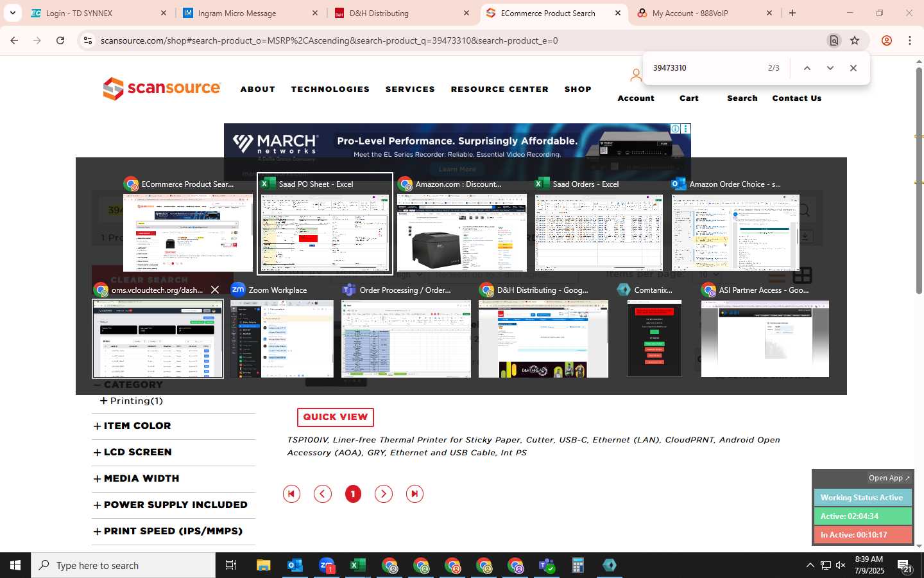Expand the ITEM COLOR filter
The image size is (924, 578).
[132, 426]
